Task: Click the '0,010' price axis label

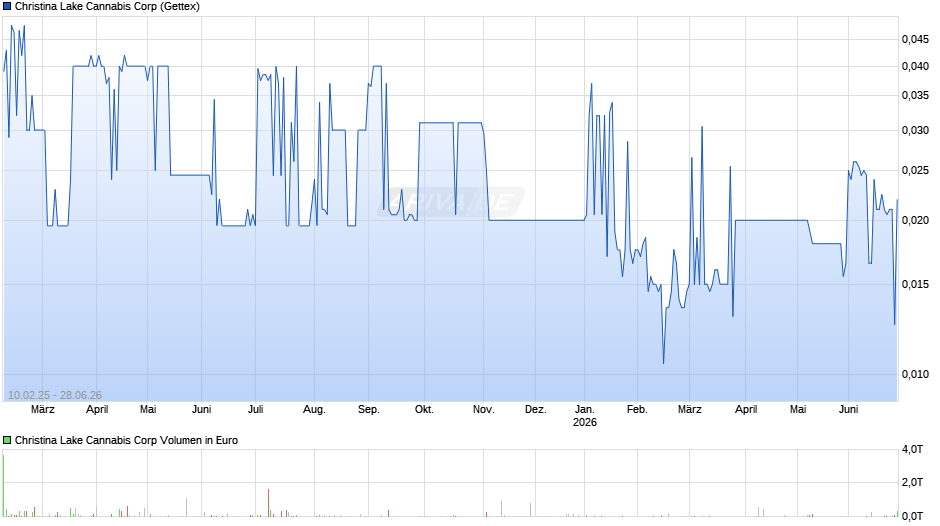Action: pyautogui.click(x=915, y=374)
